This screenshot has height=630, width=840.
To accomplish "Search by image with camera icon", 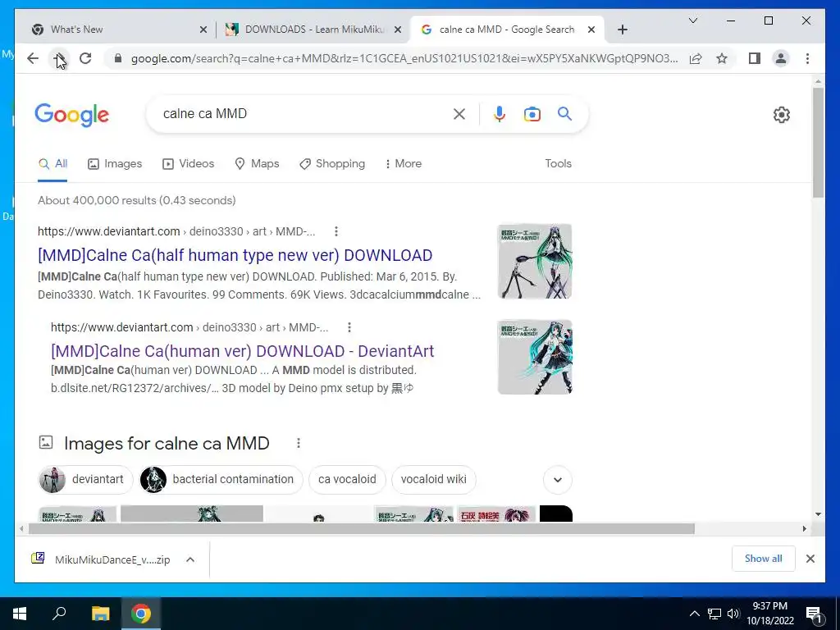I will point(532,113).
